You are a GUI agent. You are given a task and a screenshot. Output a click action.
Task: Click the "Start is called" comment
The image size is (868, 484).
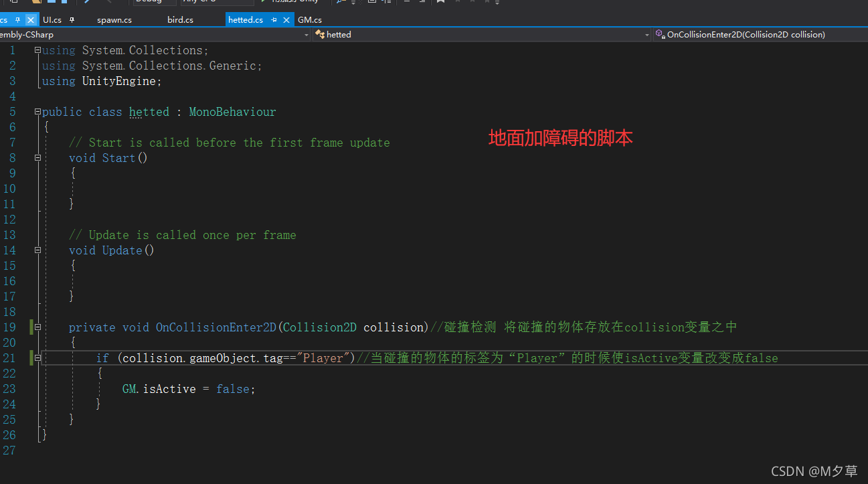click(229, 143)
